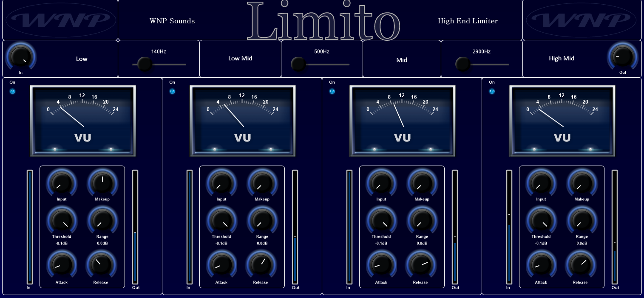Screen dimensions: 644x298
Task: Click the Mid band Out level meter
Action: click(x=455, y=227)
